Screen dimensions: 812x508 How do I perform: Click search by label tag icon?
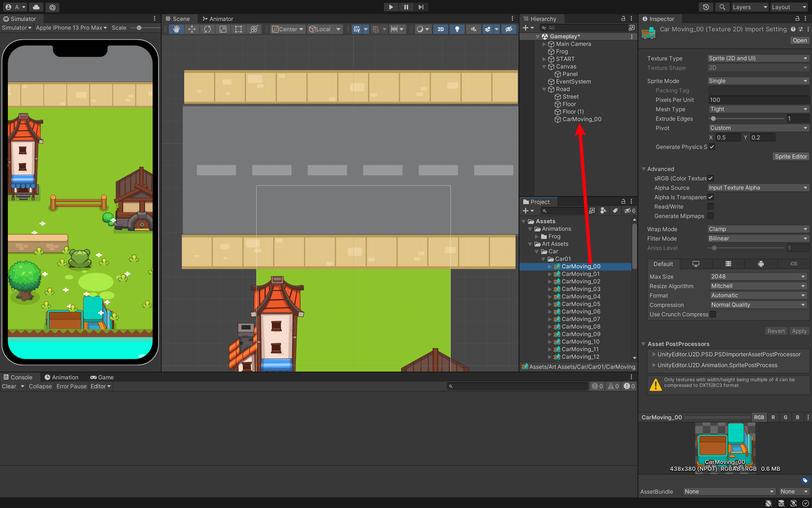pyautogui.click(x=615, y=211)
